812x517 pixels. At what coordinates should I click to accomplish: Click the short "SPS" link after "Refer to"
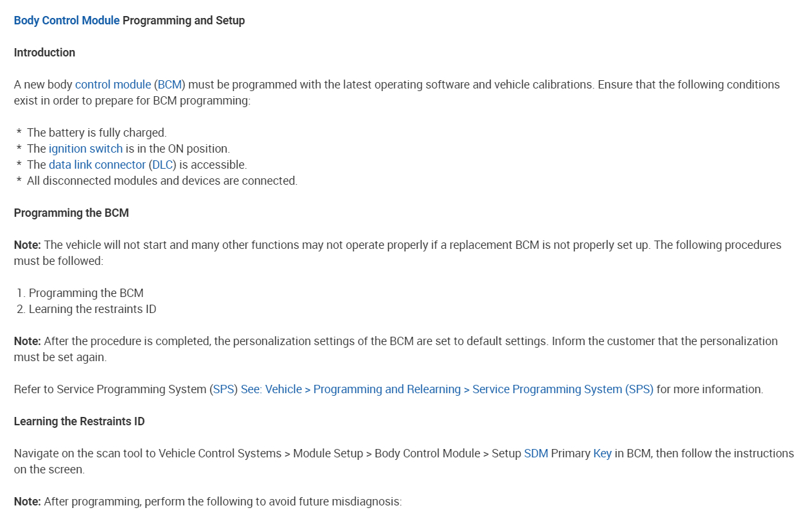223,389
